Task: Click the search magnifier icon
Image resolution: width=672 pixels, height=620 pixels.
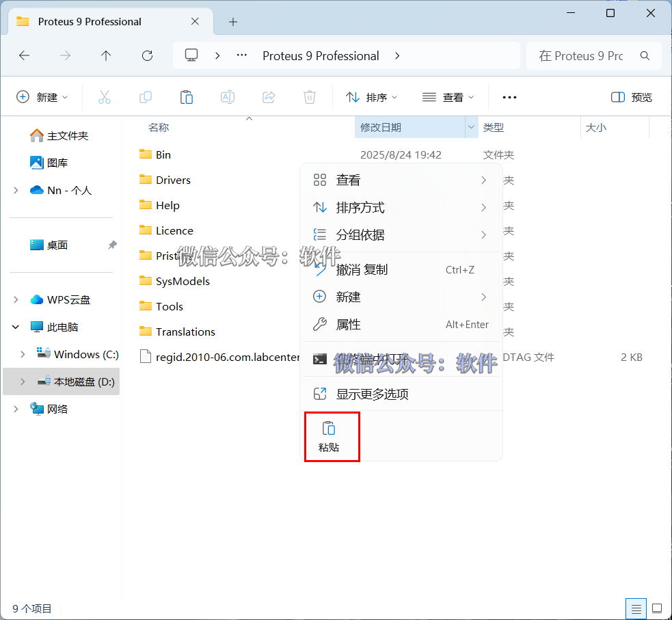Action: click(x=645, y=55)
